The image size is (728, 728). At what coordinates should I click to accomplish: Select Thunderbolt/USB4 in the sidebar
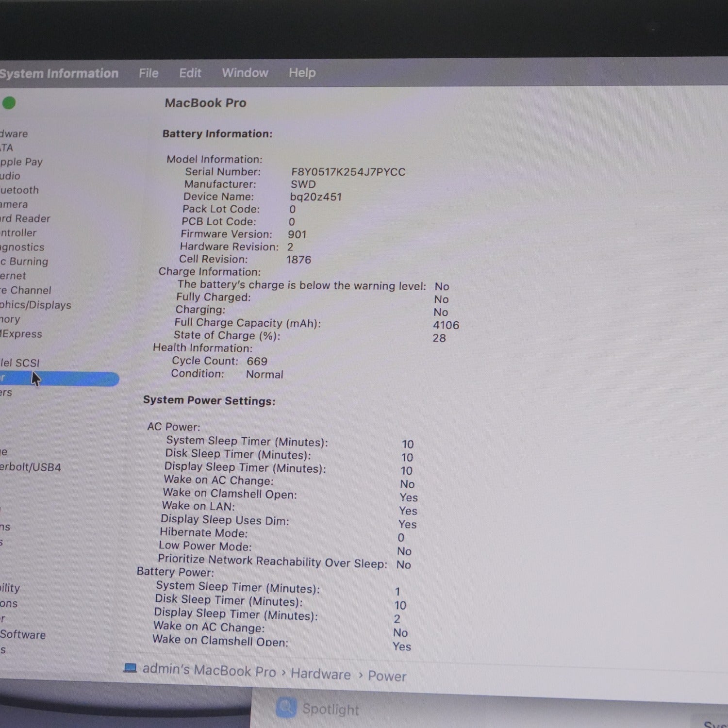(31, 467)
